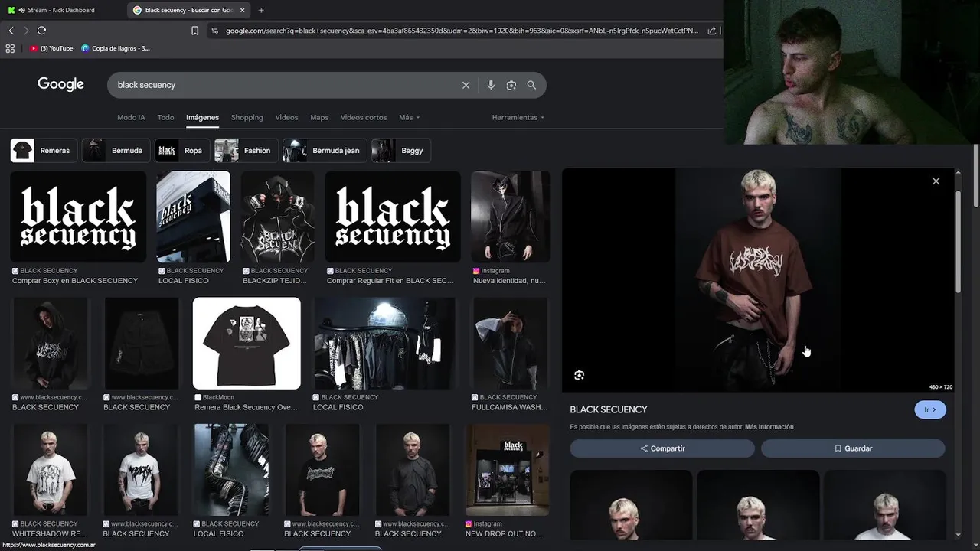
Task: Open the FULLCAMISA WASH image result
Action: pos(511,344)
